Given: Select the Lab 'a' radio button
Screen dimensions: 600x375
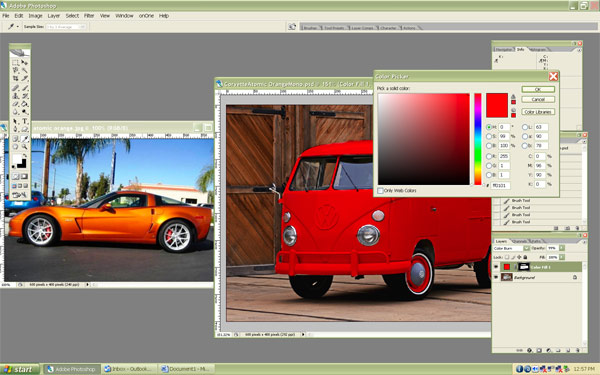Looking at the screenshot, I should click(x=525, y=136).
